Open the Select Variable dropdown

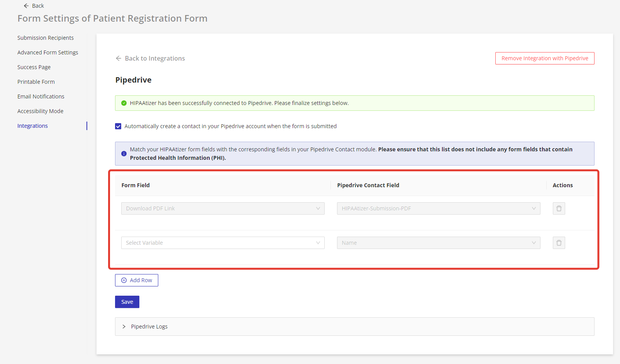223,243
